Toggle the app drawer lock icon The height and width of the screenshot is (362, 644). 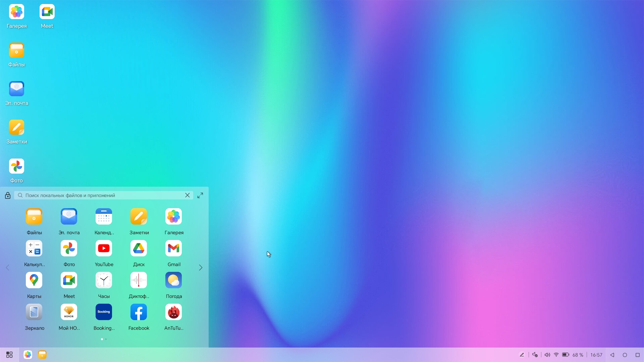(x=8, y=195)
